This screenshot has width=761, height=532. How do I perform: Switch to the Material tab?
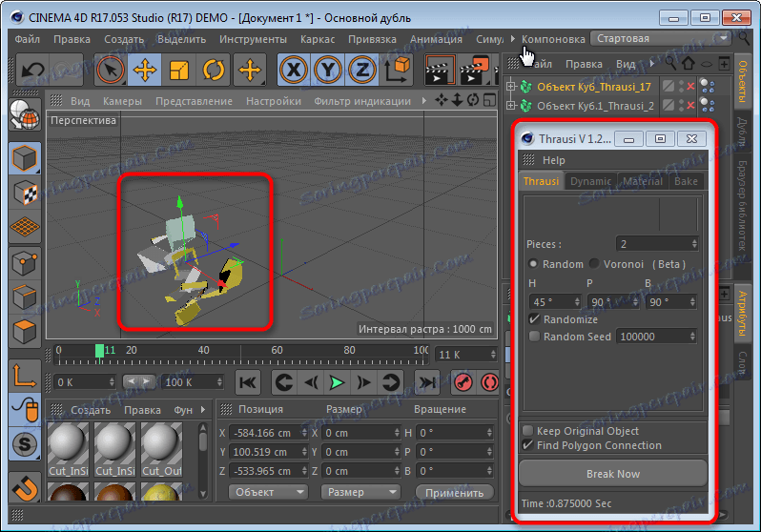tap(643, 181)
